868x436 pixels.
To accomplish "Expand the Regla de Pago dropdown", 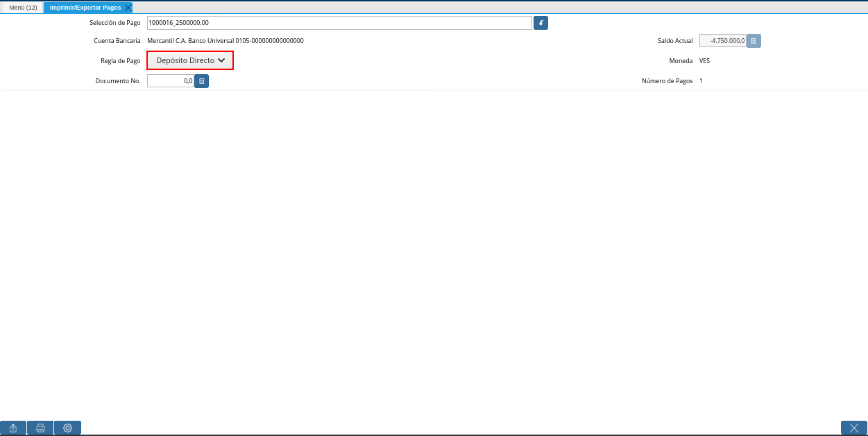I will [190, 60].
